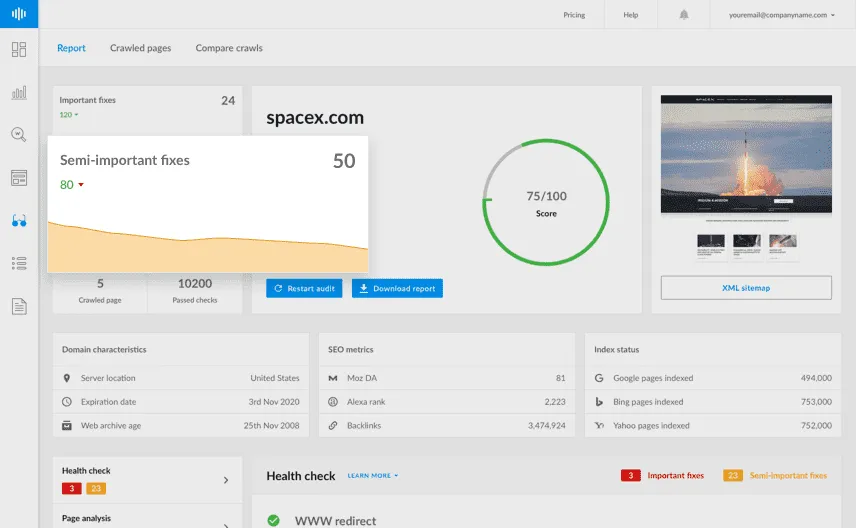Click the Semi-important fixes orange area chart

click(x=207, y=248)
